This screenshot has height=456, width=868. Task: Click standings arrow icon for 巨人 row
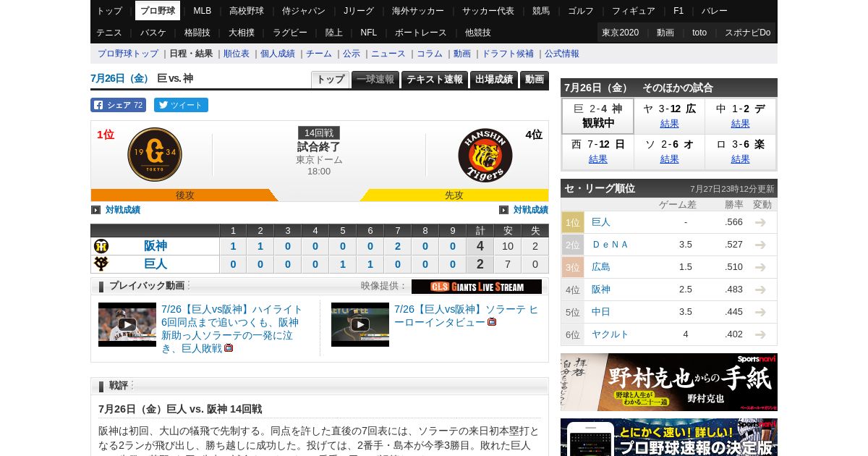760,222
